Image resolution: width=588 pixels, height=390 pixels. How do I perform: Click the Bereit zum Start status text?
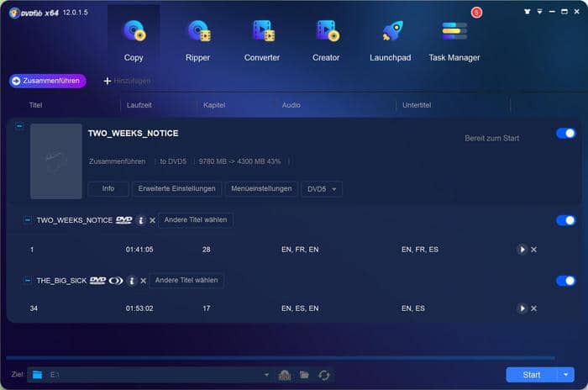(x=491, y=138)
